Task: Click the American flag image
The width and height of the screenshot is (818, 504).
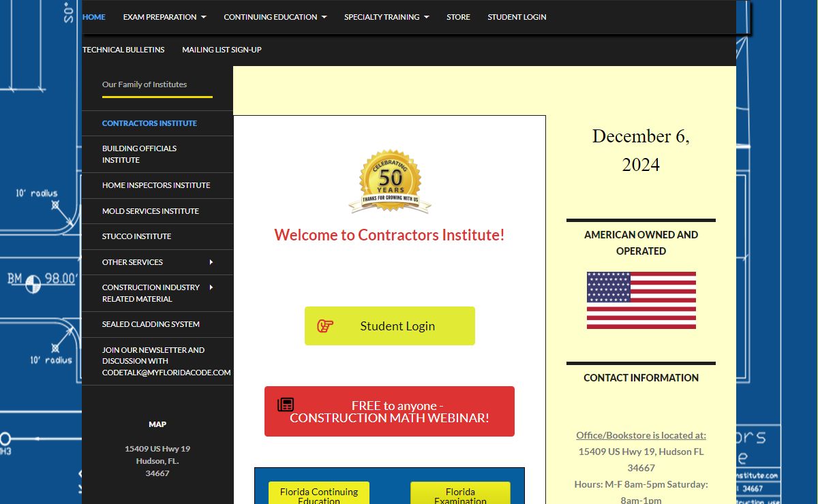Action: pyautogui.click(x=641, y=300)
